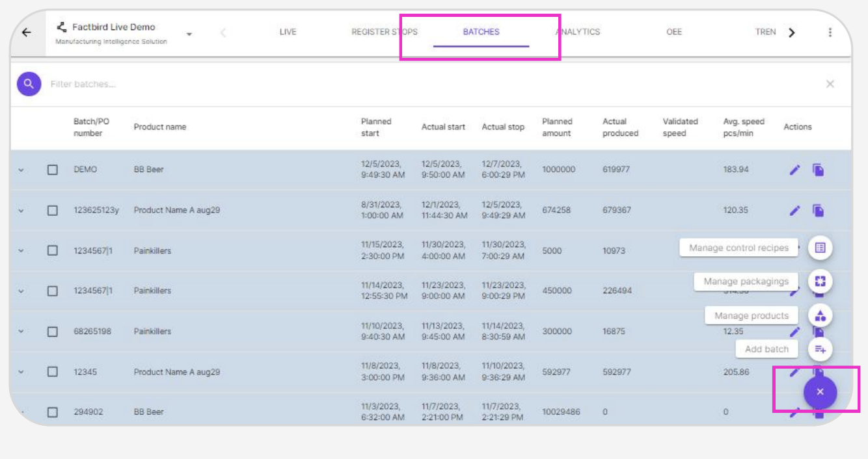
Task: Select the BATCHES tab
Action: [x=481, y=32]
